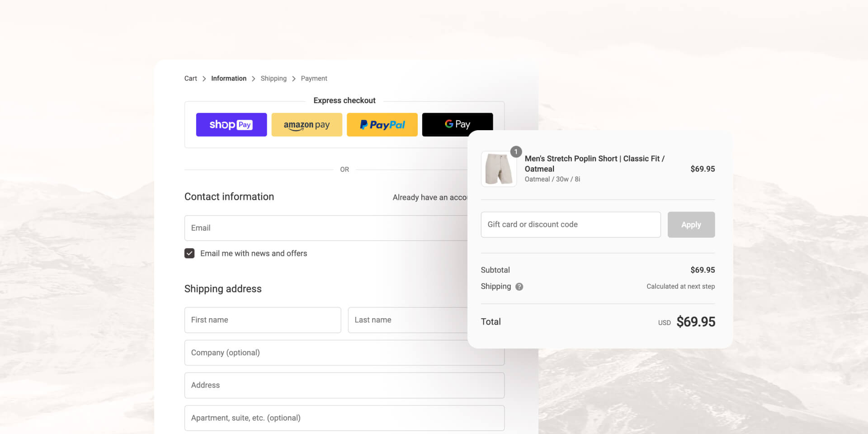The width and height of the screenshot is (868, 434).
Task: Uncheck Email me with news and offers
Action: [x=189, y=253]
